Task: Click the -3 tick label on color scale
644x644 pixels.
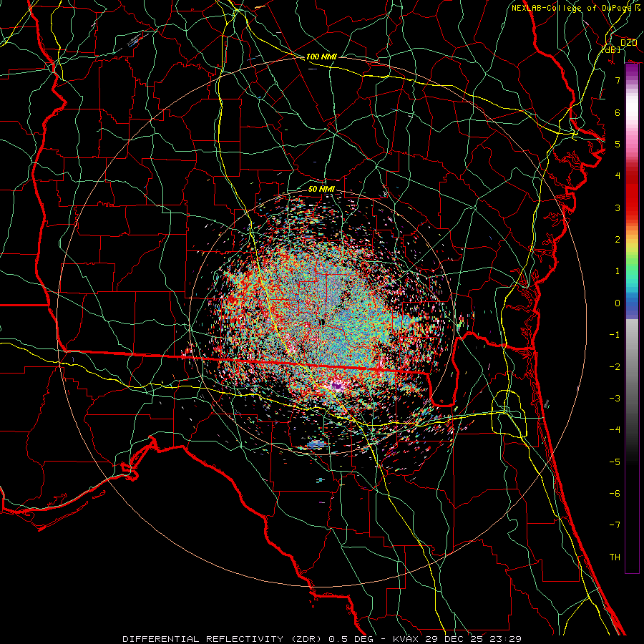Action: (615, 399)
